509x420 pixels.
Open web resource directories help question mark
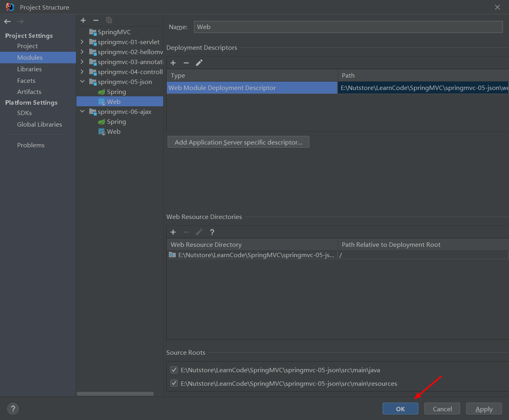click(x=212, y=232)
